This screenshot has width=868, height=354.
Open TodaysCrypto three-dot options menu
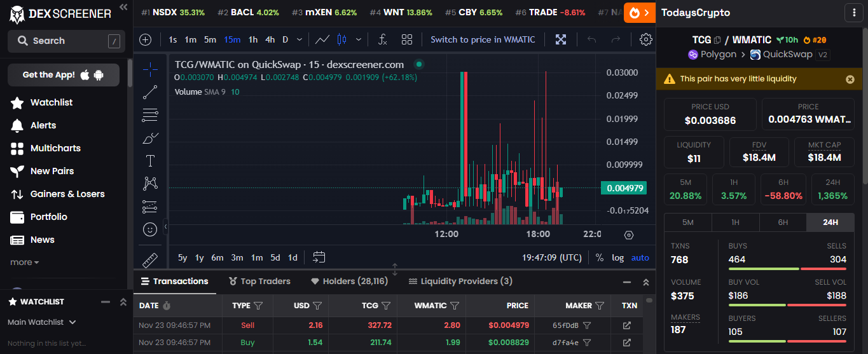853,13
